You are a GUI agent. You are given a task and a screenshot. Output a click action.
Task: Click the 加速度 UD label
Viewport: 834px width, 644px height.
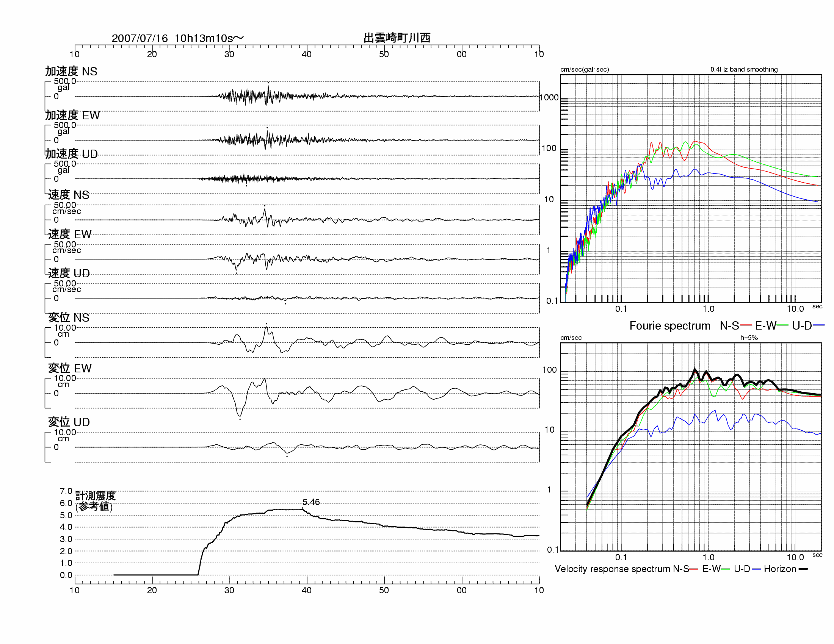(x=71, y=154)
